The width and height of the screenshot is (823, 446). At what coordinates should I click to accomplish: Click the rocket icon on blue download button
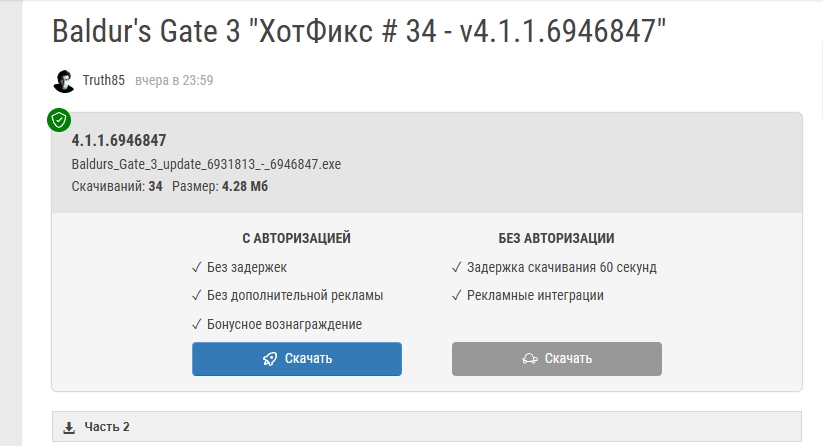coord(270,359)
